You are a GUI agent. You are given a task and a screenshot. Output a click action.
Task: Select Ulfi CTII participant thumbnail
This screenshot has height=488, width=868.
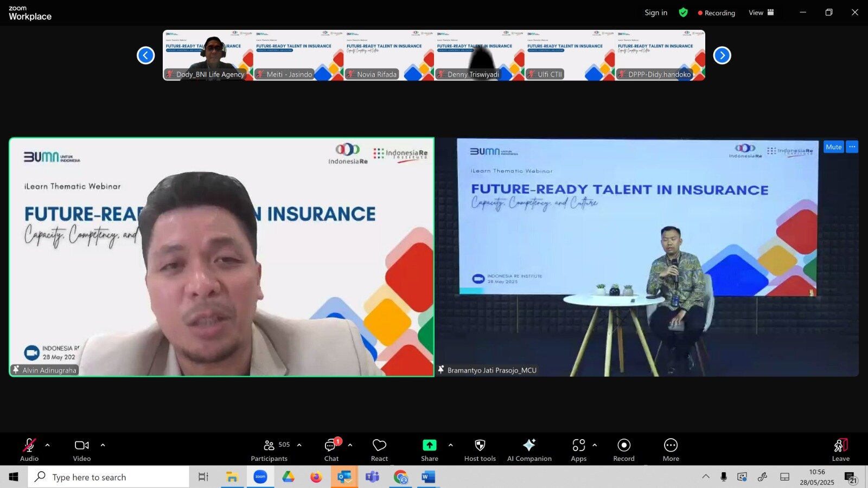[x=570, y=55]
